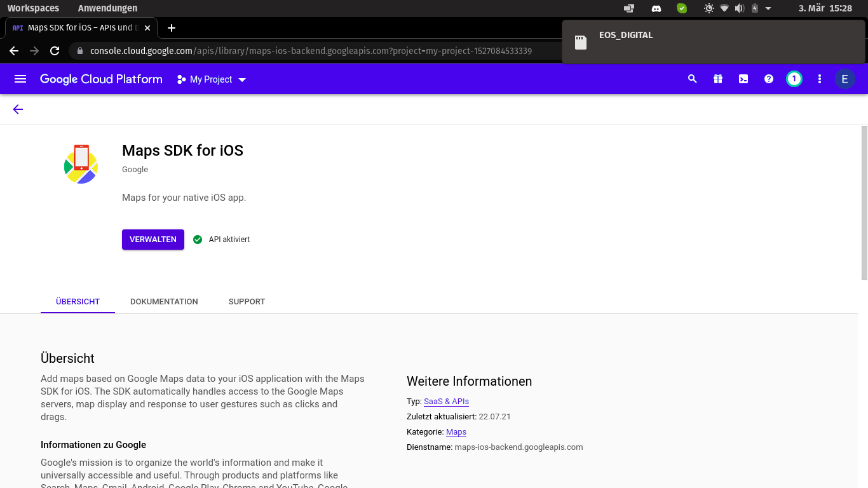Show notifications with badge 1
868x488 pixels.
pyautogui.click(x=794, y=79)
